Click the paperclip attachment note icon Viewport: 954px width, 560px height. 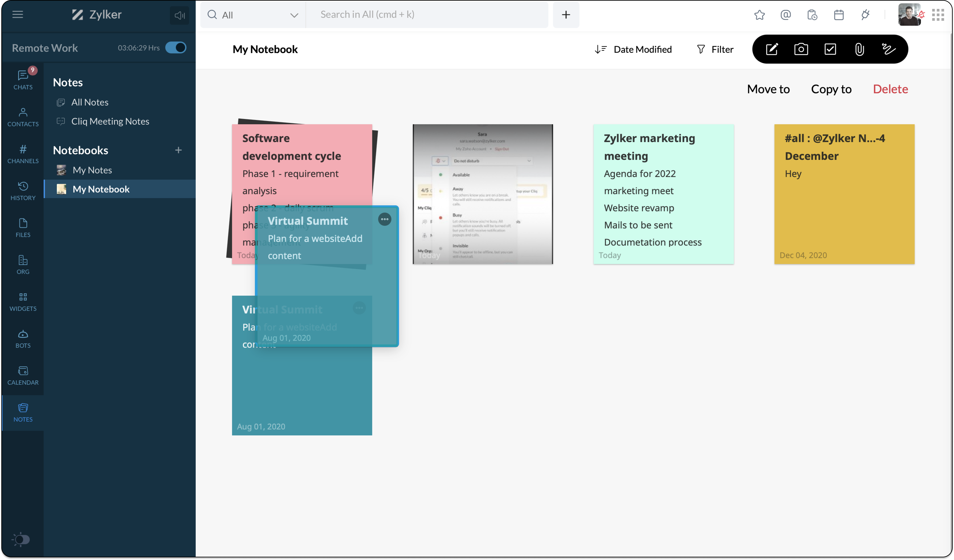pos(859,49)
